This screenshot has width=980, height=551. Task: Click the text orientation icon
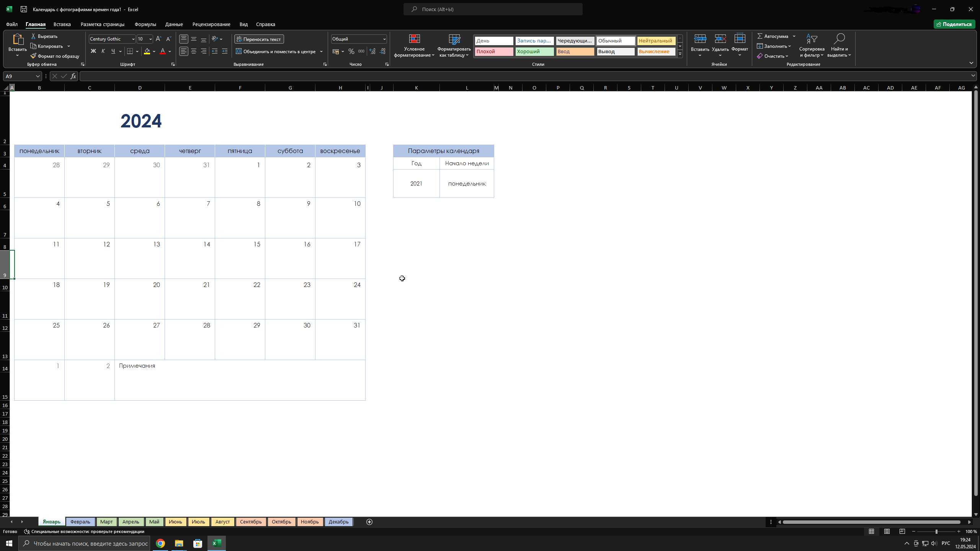click(215, 39)
